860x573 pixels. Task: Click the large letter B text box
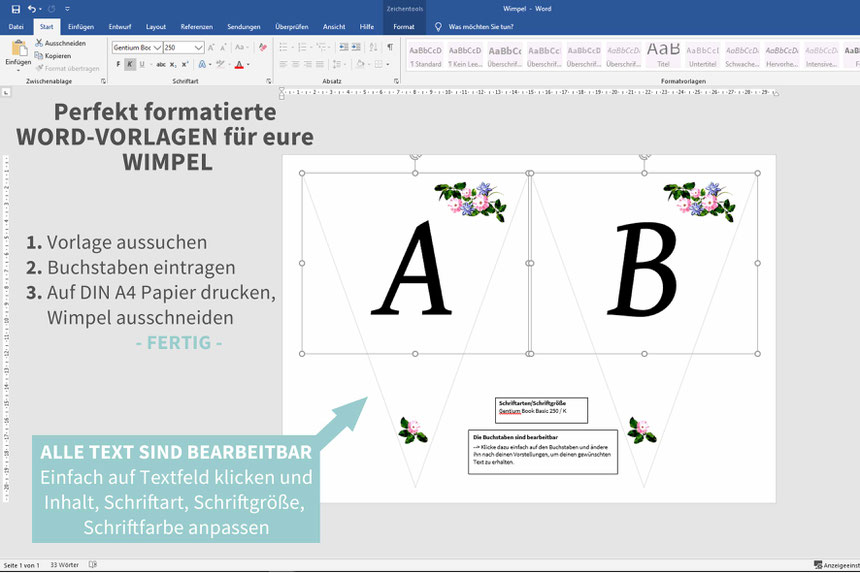coord(644,263)
